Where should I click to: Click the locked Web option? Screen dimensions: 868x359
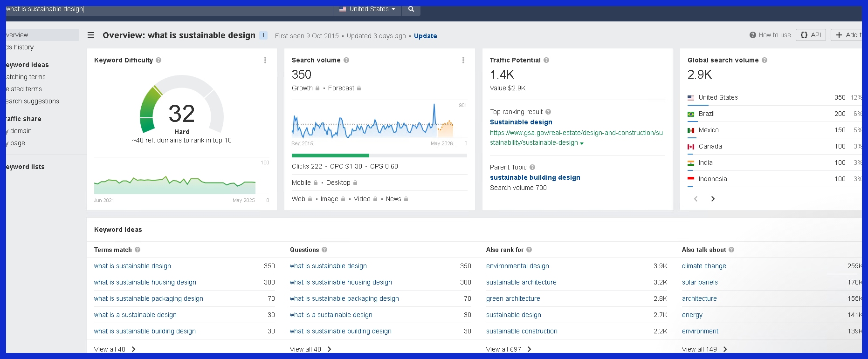pyautogui.click(x=302, y=199)
